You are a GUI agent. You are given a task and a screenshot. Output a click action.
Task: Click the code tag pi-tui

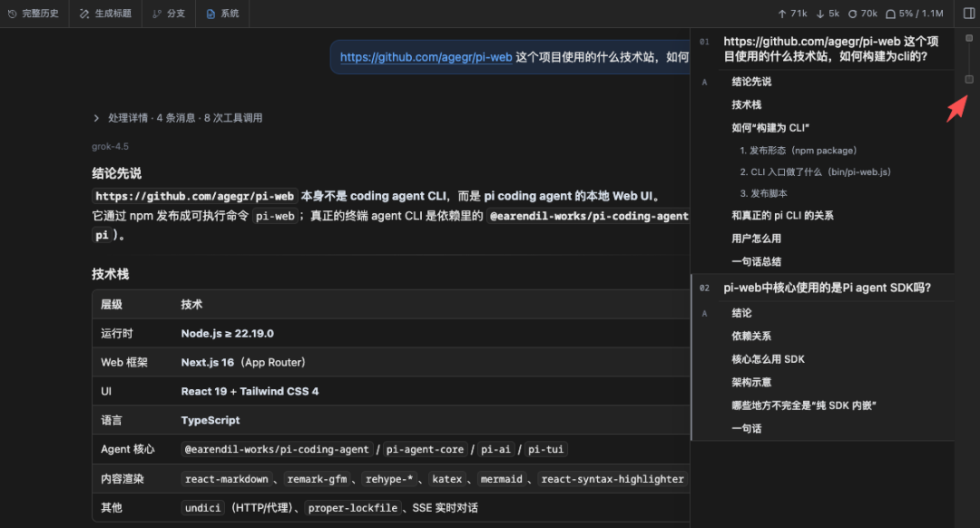(545, 449)
